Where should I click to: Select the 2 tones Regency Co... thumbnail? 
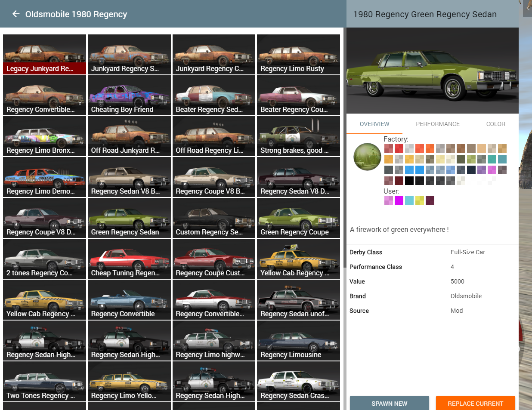[44, 259]
